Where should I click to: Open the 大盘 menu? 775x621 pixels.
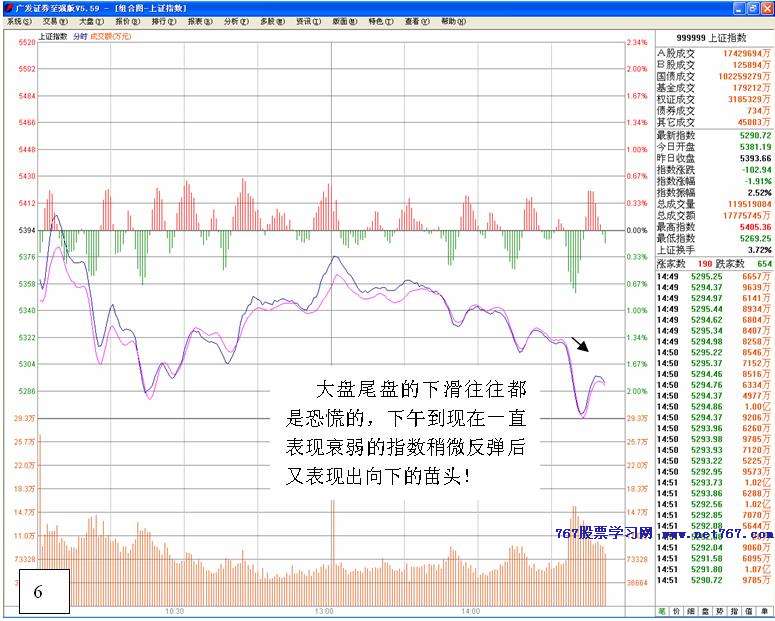[91, 22]
